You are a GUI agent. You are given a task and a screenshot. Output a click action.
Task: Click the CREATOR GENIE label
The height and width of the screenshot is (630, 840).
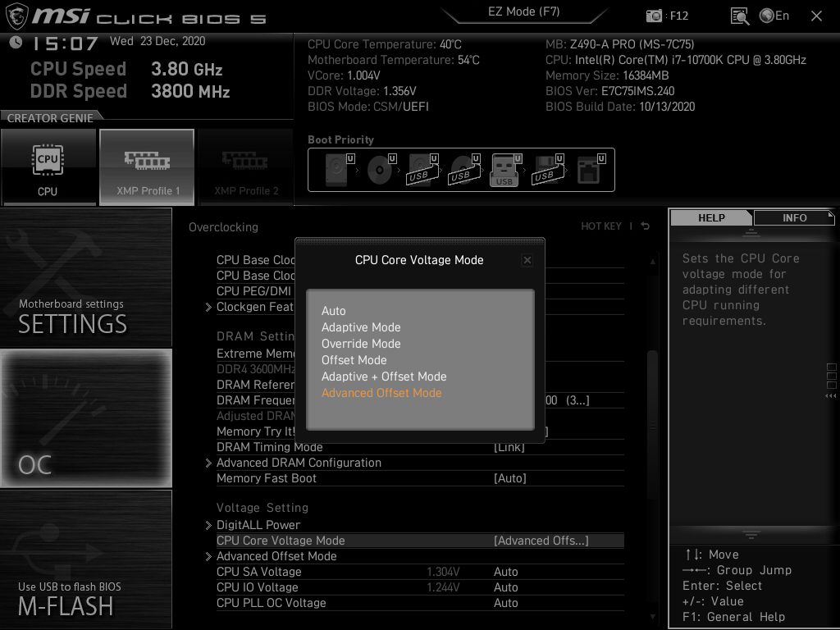(x=50, y=118)
